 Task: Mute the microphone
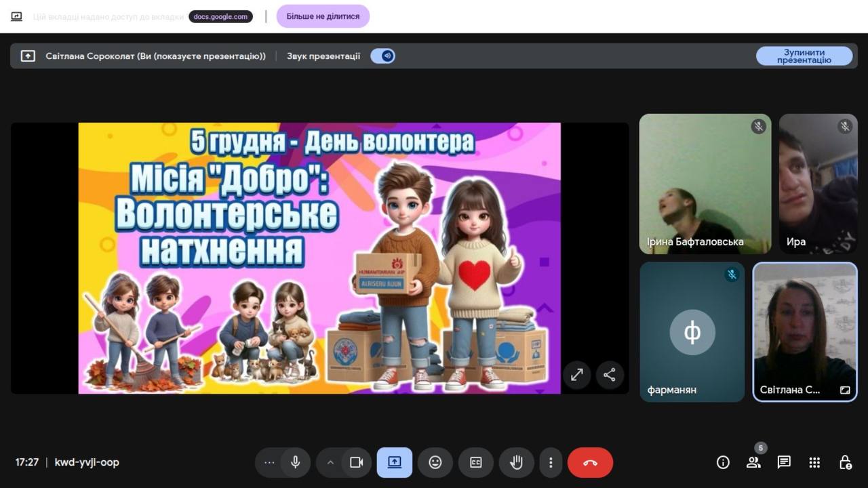click(x=295, y=463)
